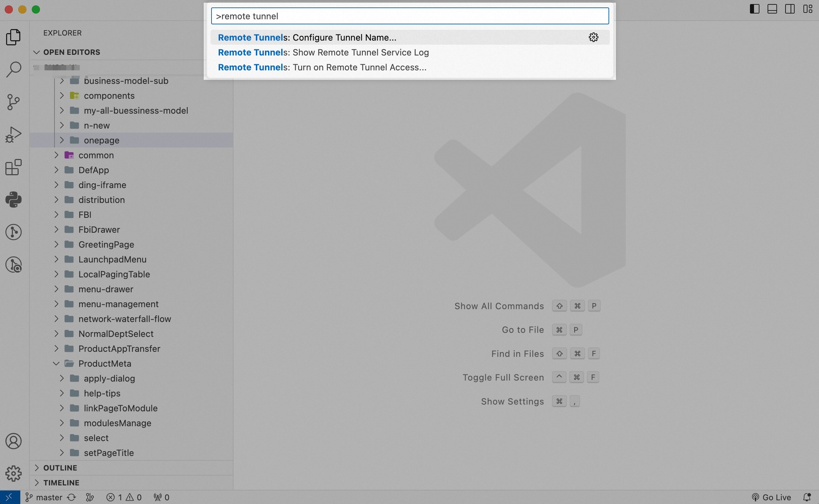Toggle the bottom panel visibility
This screenshot has width=819, height=504.
point(772,9)
